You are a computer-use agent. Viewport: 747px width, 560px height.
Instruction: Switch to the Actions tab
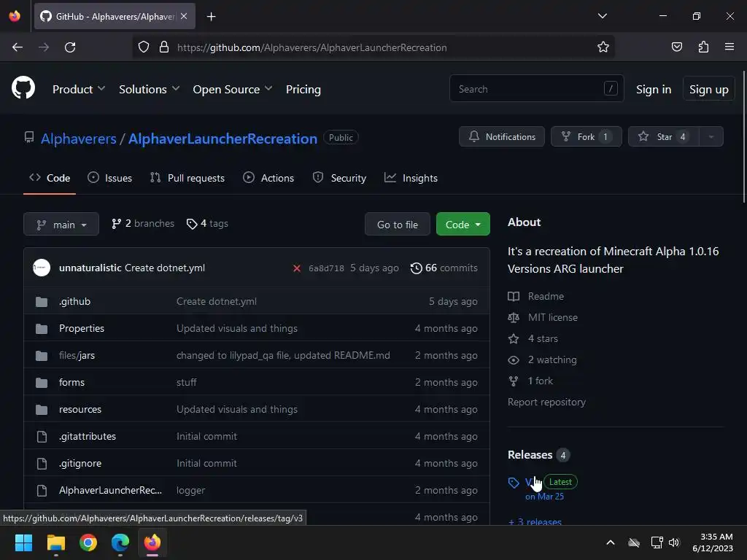coord(268,178)
